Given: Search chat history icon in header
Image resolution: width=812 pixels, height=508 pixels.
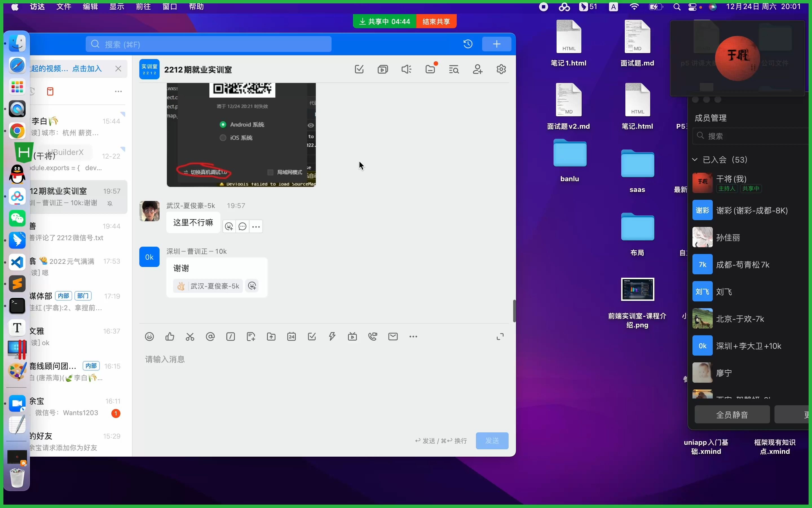Looking at the screenshot, I should tap(454, 69).
